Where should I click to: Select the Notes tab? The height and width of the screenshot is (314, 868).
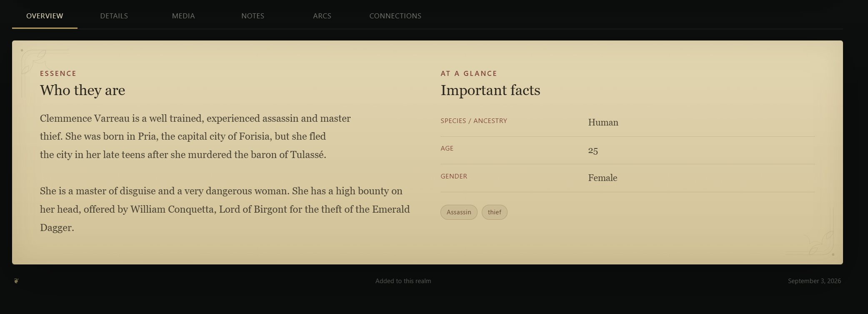coord(253,16)
